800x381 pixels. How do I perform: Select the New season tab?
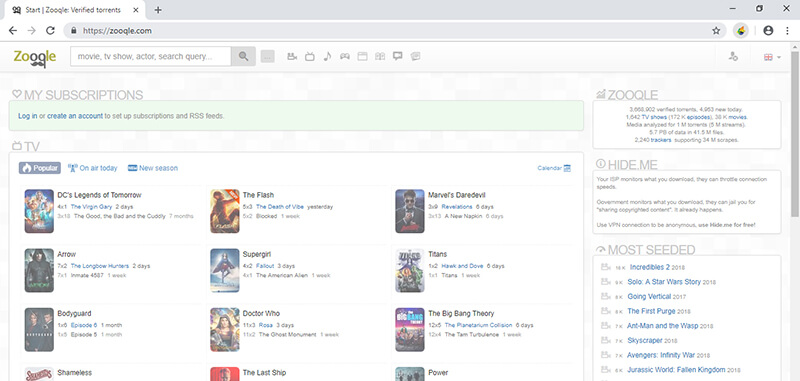point(153,168)
